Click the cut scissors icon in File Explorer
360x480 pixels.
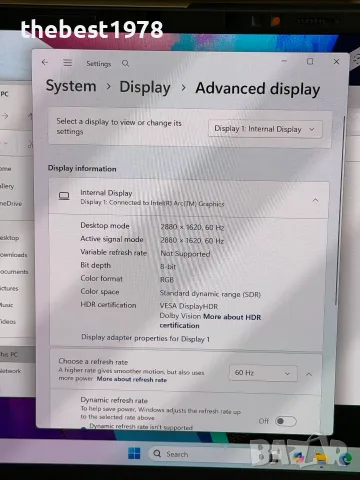(30, 144)
